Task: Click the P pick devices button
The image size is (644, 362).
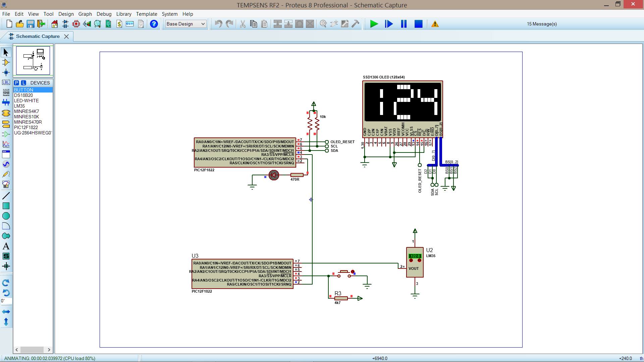Action: [16, 83]
